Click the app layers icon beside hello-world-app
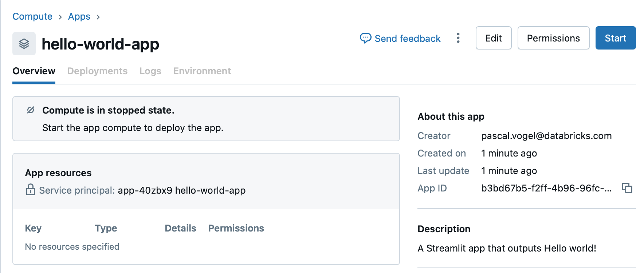The width and height of the screenshot is (644, 273). pos(24,44)
